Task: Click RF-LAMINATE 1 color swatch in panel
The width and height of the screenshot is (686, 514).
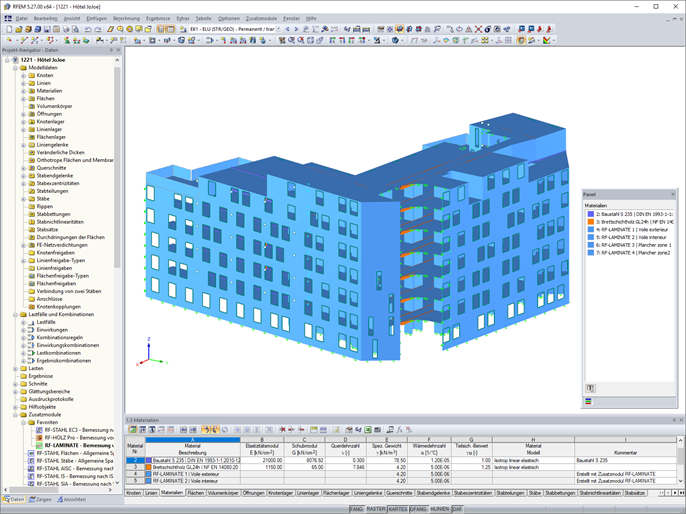Action: pos(591,230)
